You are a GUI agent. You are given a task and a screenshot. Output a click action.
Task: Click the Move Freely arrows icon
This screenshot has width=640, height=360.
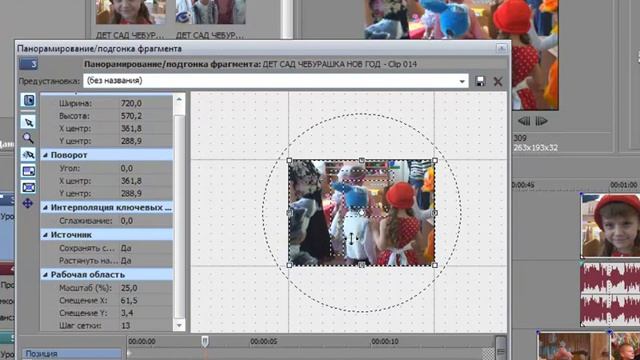[x=28, y=203]
